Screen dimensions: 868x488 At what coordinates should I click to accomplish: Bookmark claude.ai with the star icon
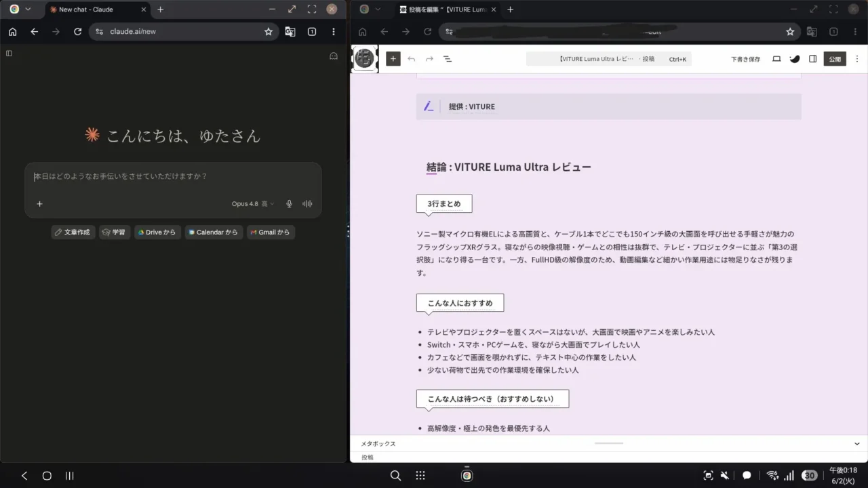click(x=269, y=31)
